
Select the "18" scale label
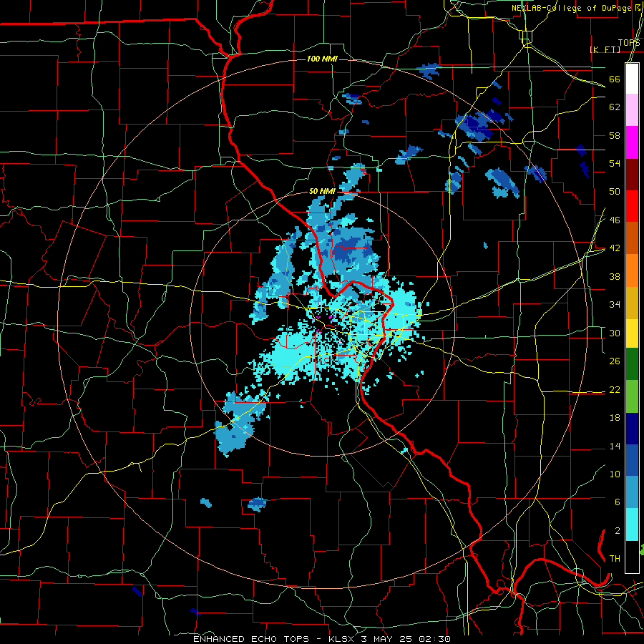coord(615,418)
